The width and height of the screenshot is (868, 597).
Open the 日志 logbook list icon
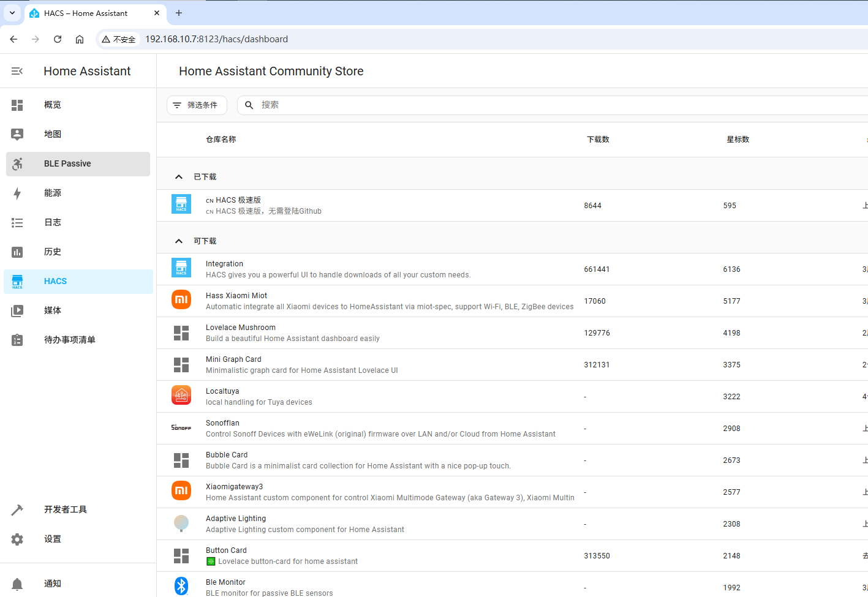(17, 223)
